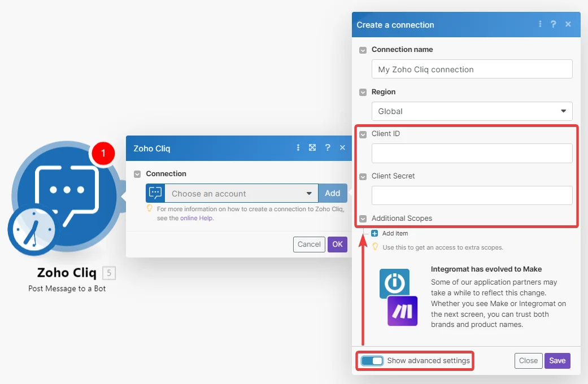This screenshot has height=384, width=588.
Task: Click the module number 5 badge
Action: pos(109,273)
